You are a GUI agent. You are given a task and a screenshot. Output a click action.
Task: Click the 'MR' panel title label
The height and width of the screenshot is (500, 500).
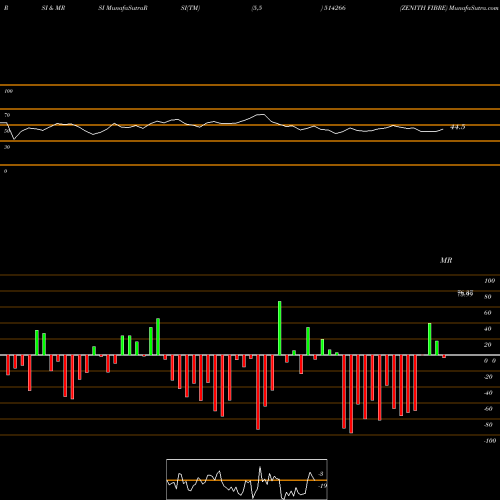[446, 260]
